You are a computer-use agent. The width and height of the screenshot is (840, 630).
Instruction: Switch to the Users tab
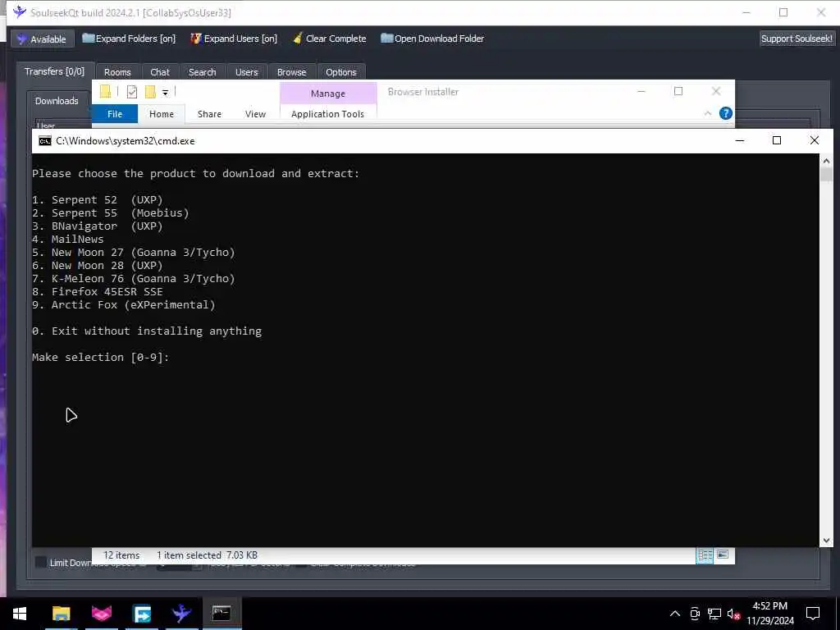[x=246, y=72]
